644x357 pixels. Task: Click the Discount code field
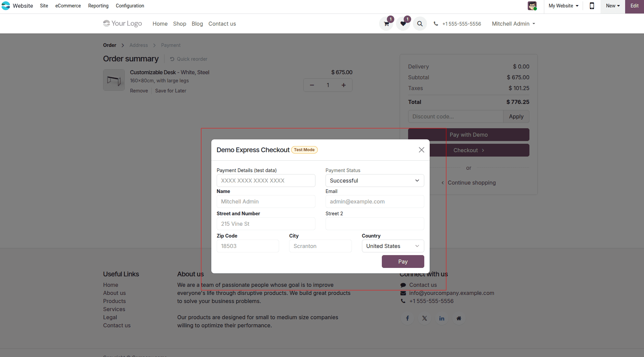[455, 116]
